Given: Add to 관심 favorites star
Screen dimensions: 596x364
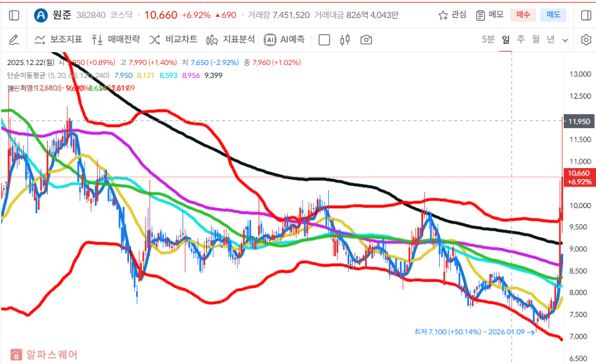Looking at the screenshot, I should 452,15.
